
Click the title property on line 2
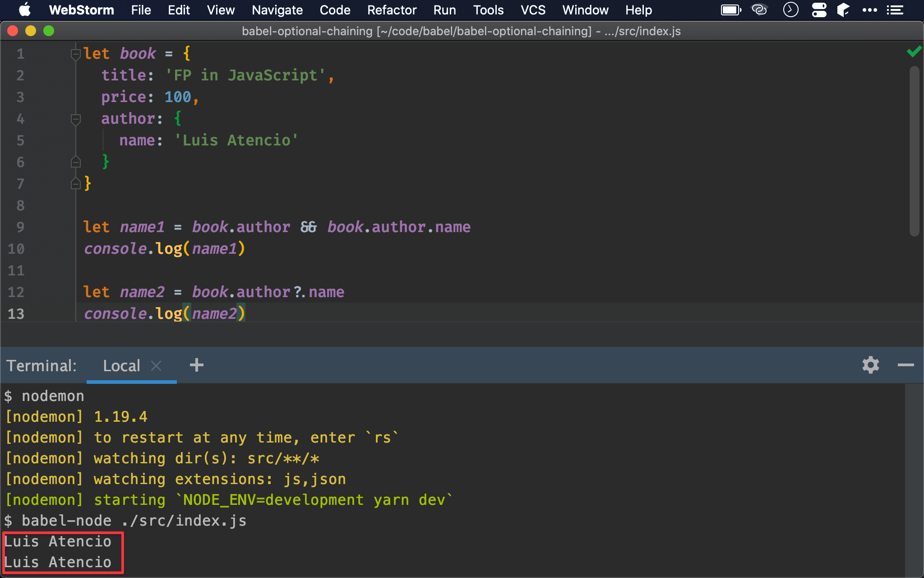click(x=123, y=75)
